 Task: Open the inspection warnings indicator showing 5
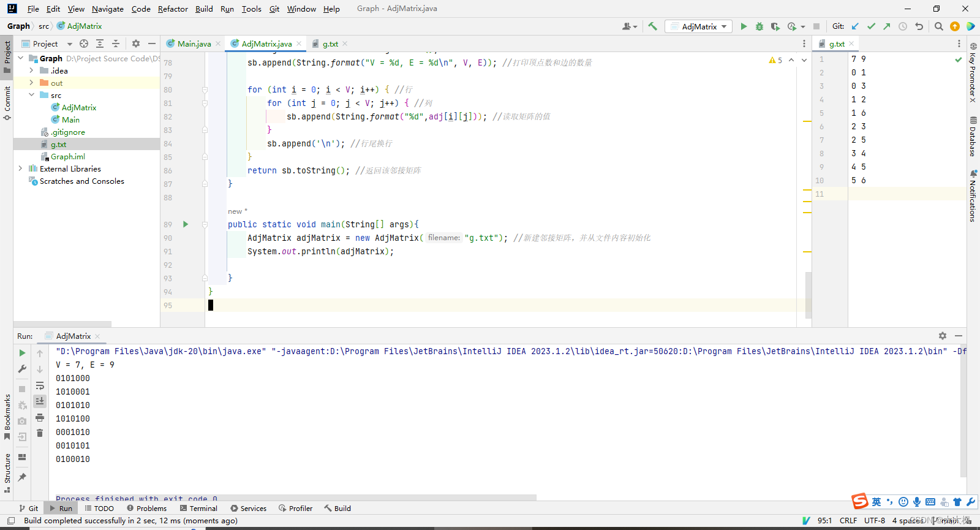775,60
